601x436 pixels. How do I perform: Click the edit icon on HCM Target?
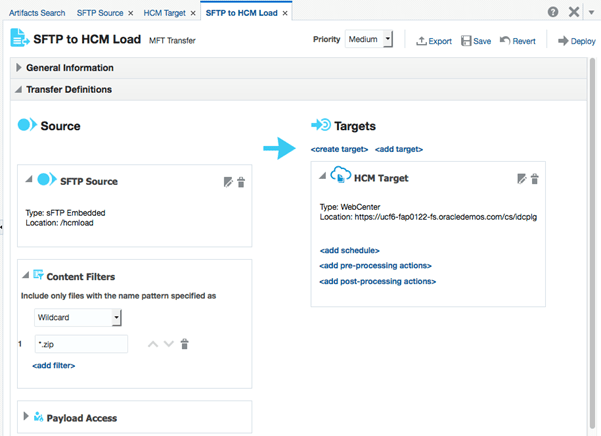[521, 178]
